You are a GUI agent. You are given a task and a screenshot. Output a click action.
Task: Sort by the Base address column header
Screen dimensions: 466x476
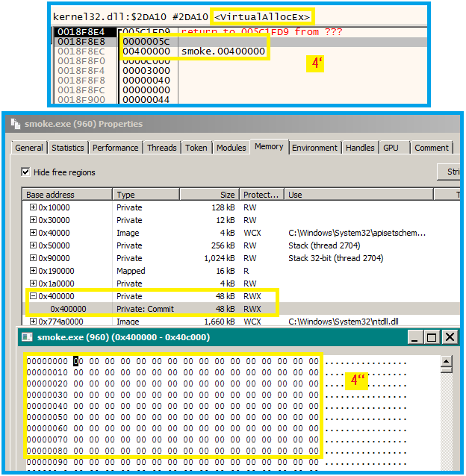pos(67,195)
